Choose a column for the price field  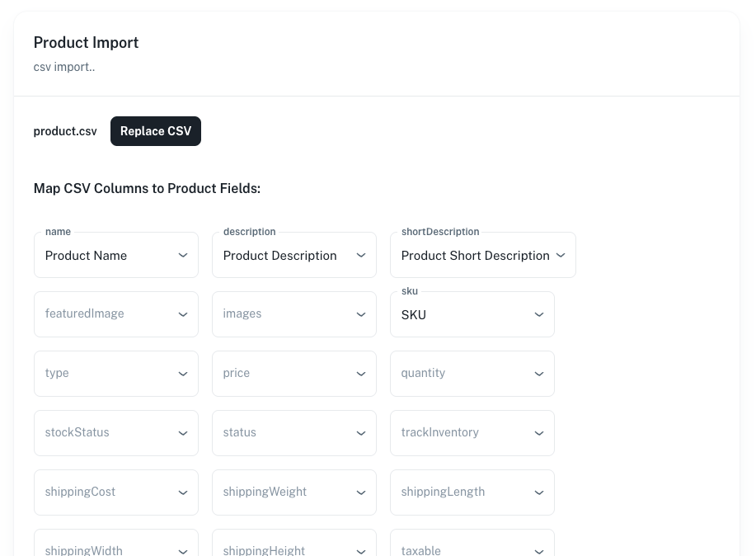(x=293, y=374)
